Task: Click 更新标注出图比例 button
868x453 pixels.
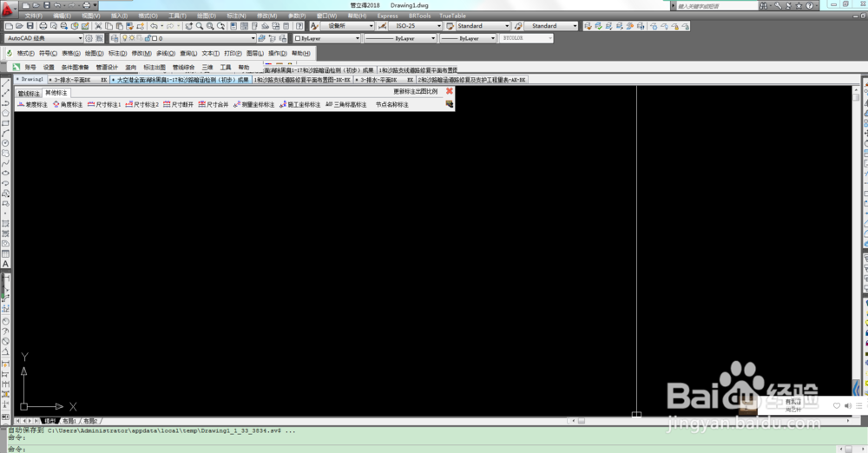Action: coord(415,91)
